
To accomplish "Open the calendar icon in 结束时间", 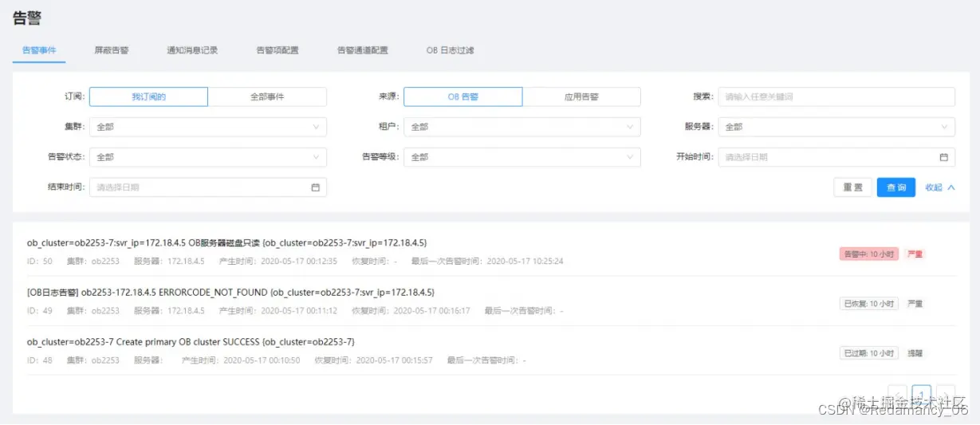I will point(315,187).
